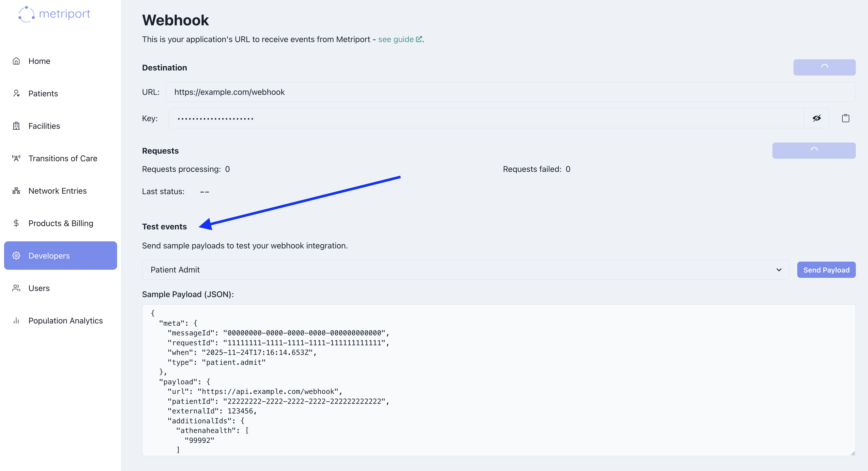The width and height of the screenshot is (868, 471).
Task: Click the Metriport logo icon
Action: [x=26, y=14]
